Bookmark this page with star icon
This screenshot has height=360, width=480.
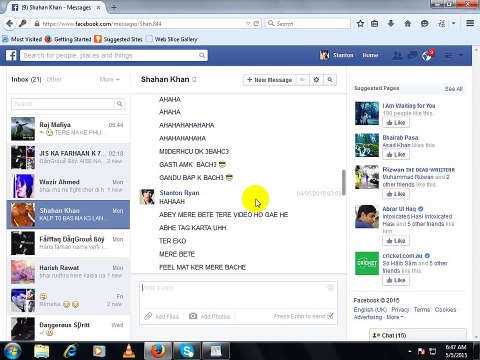point(360,24)
